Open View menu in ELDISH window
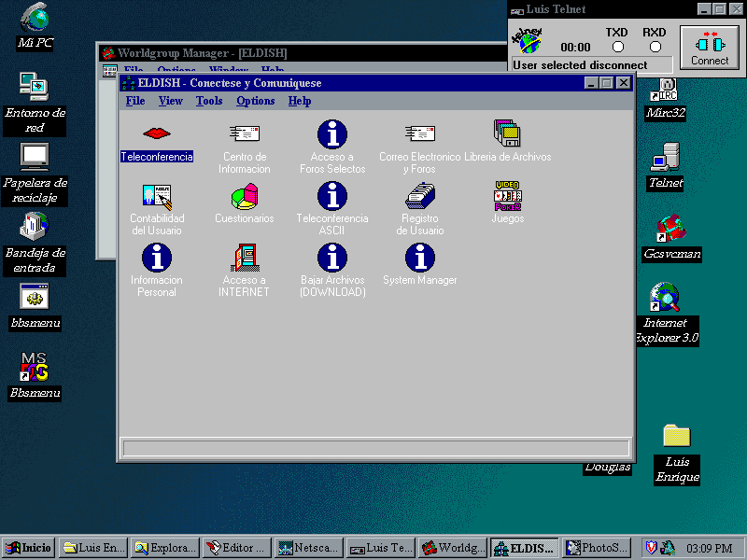The width and height of the screenshot is (747, 560). [x=171, y=101]
